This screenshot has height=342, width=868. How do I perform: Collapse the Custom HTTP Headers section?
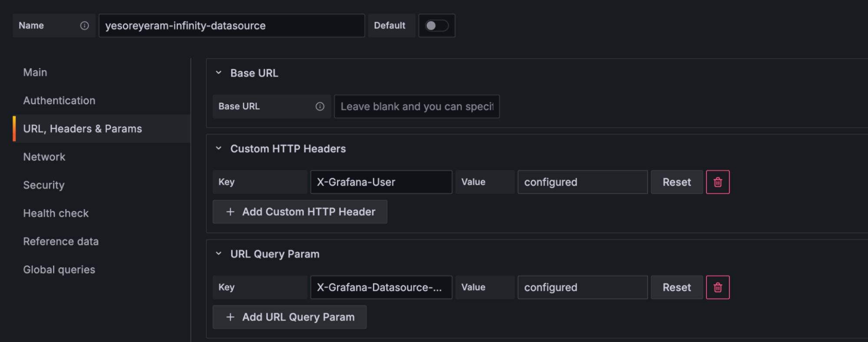click(219, 148)
